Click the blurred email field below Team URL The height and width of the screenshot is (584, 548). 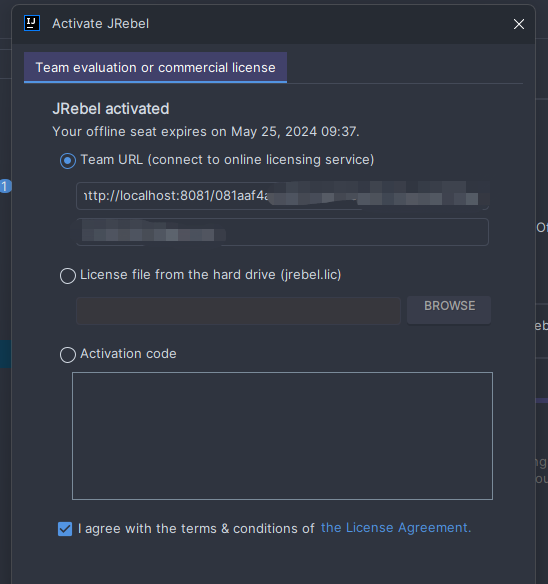282,232
